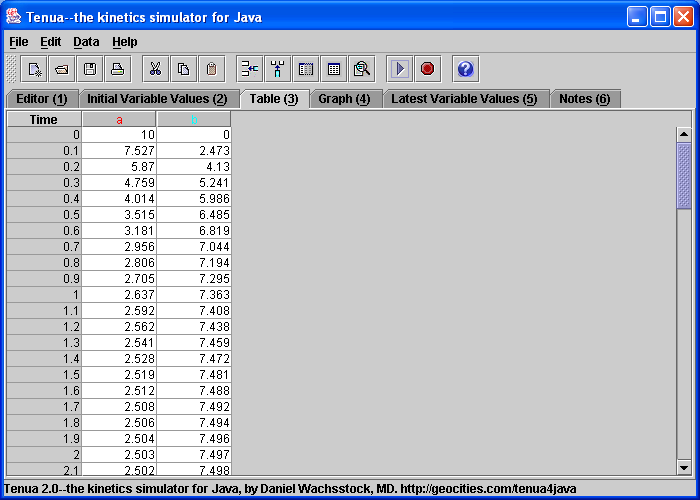Click the Time row header 0.5
The width and height of the screenshot is (700, 500).
44,215
